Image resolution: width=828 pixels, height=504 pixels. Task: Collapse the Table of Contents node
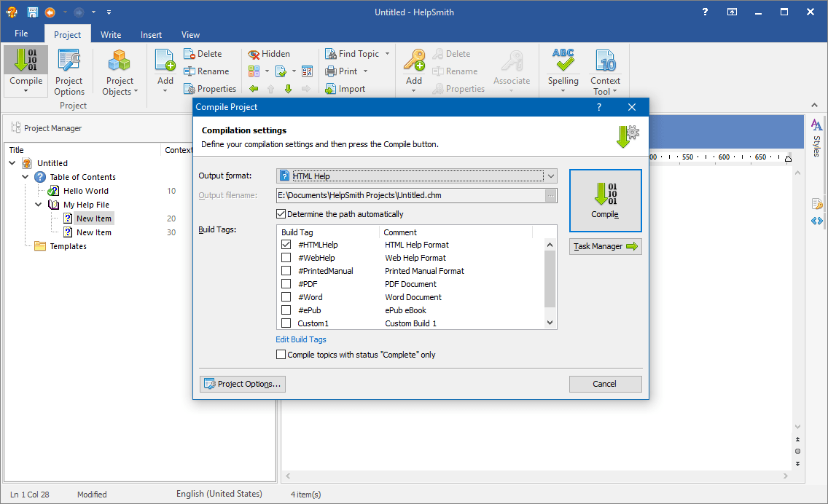pos(26,177)
